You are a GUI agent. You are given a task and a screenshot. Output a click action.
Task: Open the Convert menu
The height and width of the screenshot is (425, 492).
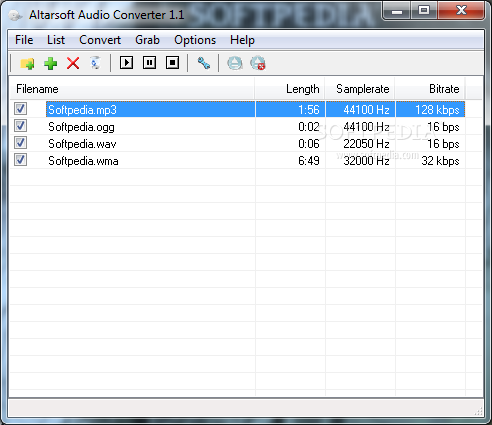pyautogui.click(x=100, y=40)
